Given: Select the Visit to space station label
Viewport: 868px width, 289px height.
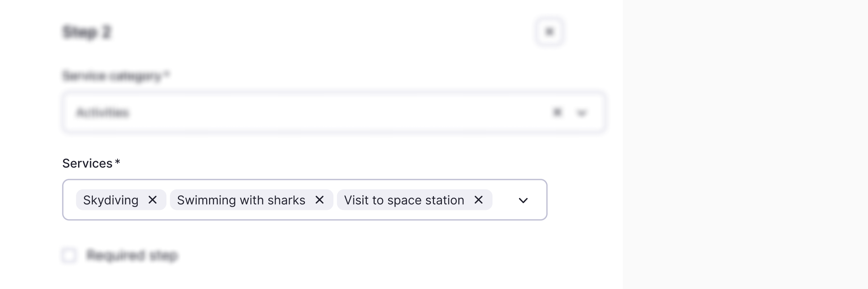Looking at the screenshot, I should pyautogui.click(x=404, y=200).
